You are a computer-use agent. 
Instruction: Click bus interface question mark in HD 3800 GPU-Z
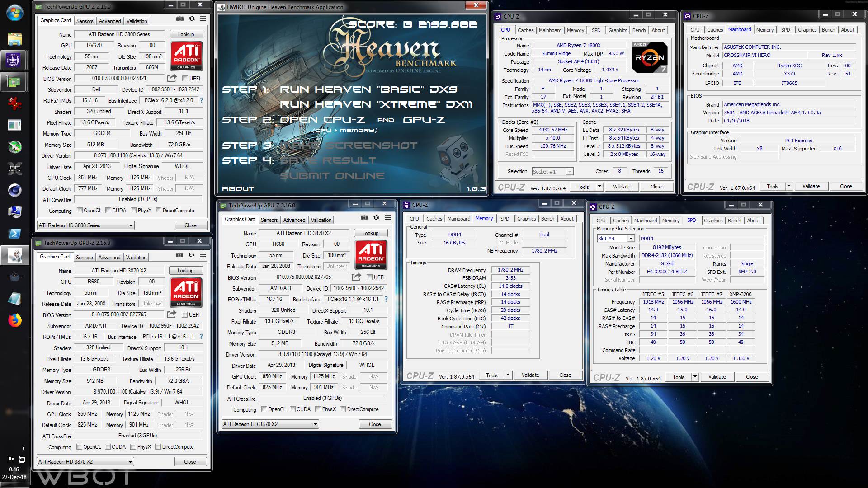point(202,100)
